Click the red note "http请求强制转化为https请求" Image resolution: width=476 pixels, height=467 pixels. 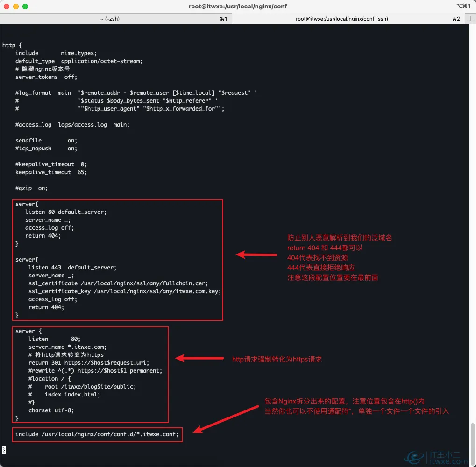click(x=277, y=360)
